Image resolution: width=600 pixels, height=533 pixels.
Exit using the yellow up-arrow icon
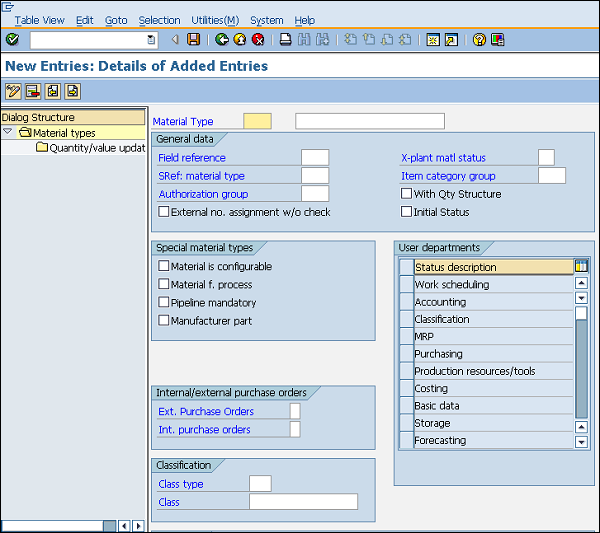tap(240, 39)
